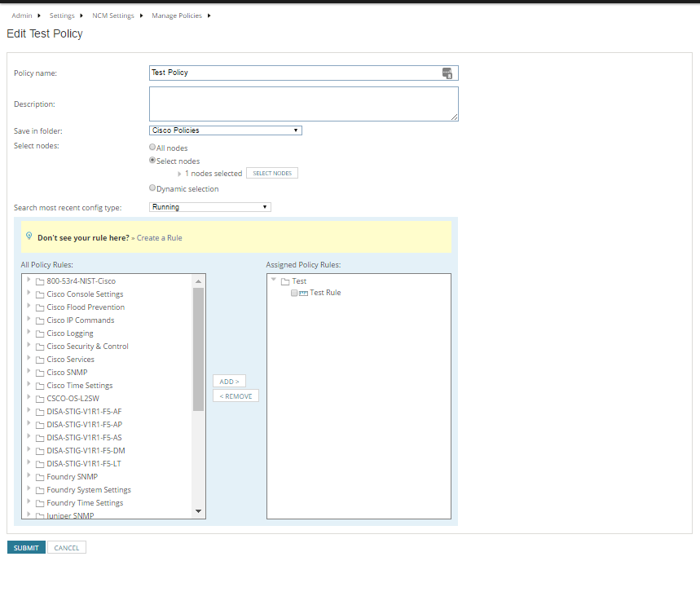Screen dimensions: 700x614
Task: Click the Test folder icon in assigned rules
Action: tap(285, 281)
